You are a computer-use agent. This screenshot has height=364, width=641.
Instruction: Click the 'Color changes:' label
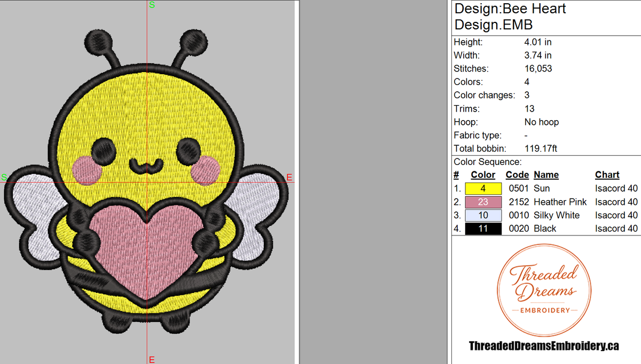484,95
